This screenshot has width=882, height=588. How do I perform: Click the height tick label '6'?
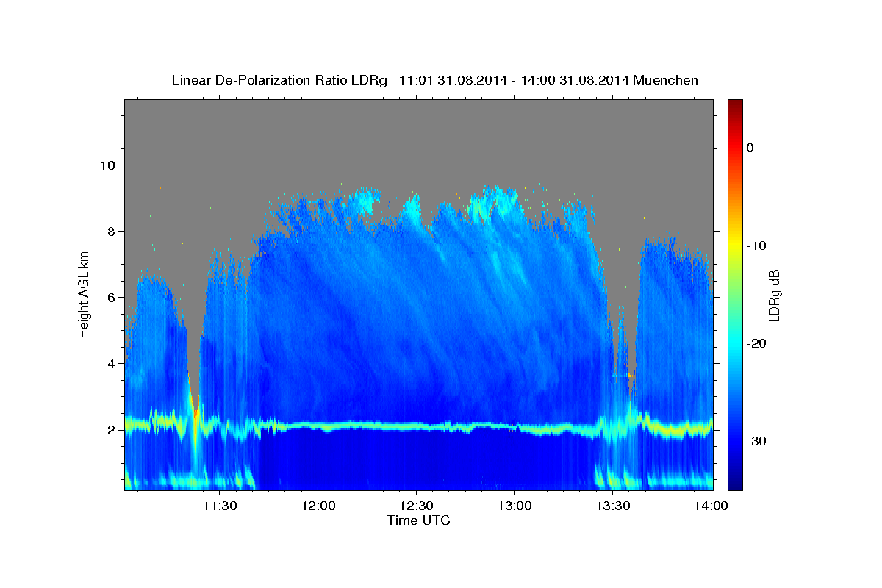tap(113, 298)
